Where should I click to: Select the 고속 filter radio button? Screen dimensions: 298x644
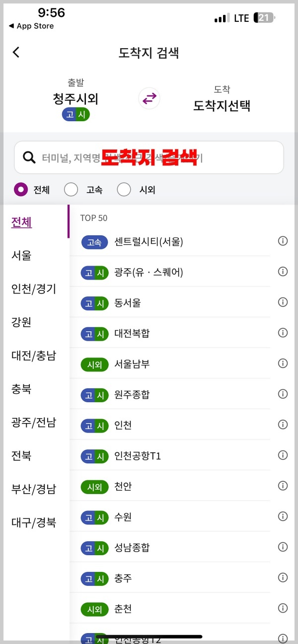coord(71,189)
